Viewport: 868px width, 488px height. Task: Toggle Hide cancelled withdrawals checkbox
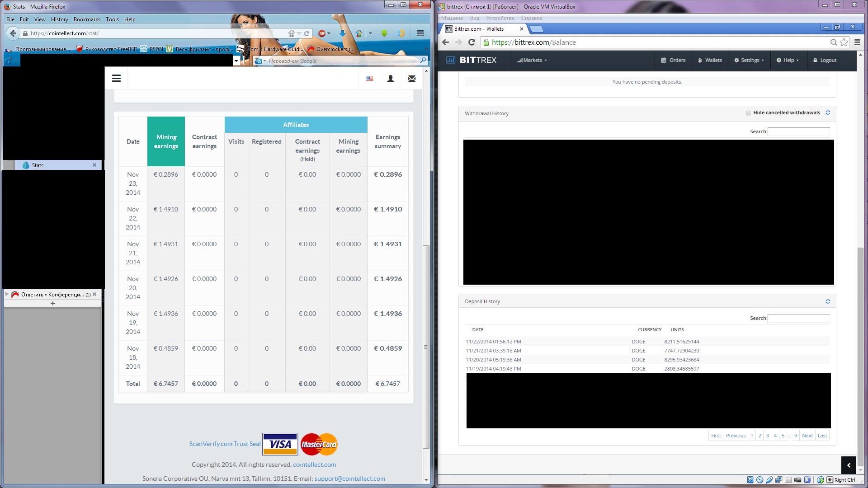point(748,113)
